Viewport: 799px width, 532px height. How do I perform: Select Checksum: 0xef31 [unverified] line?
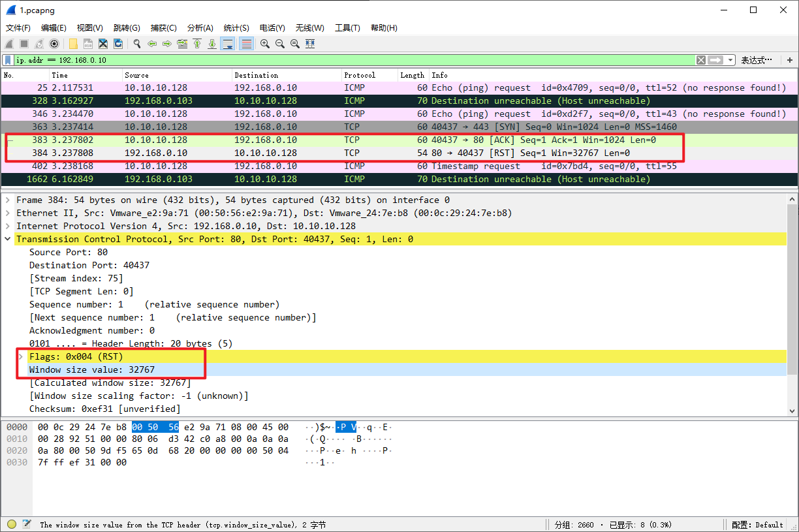coord(104,409)
